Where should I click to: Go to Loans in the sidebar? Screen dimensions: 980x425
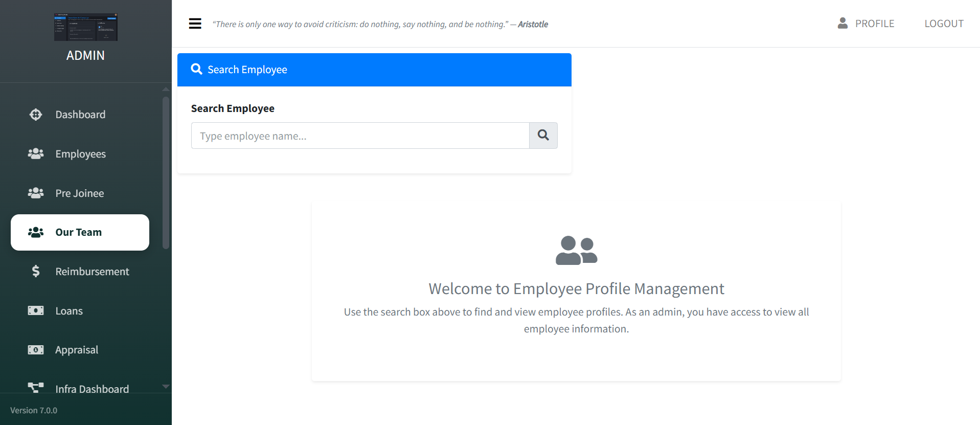click(69, 311)
